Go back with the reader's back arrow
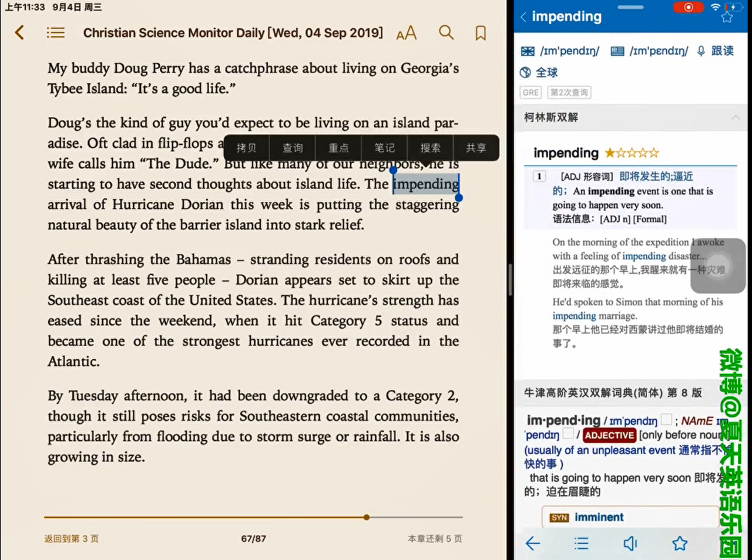Image resolution: width=752 pixels, height=560 pixels. (x=20, y=32)
